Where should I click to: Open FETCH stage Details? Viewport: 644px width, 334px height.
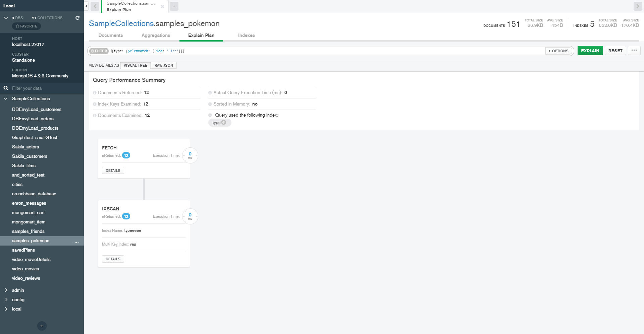coord(113,171)
